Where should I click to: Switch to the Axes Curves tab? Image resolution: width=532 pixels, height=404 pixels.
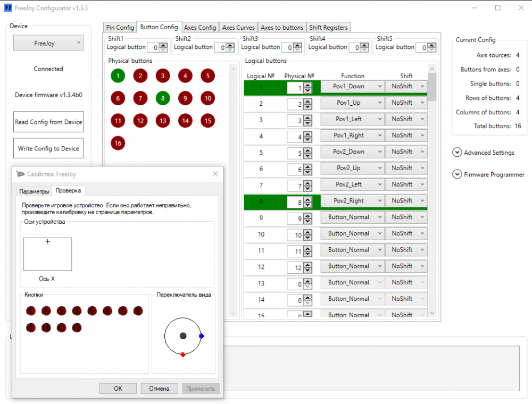[x=238, y=28]
